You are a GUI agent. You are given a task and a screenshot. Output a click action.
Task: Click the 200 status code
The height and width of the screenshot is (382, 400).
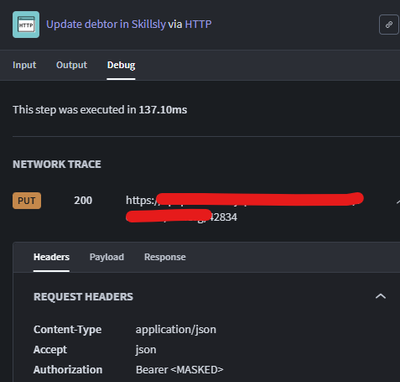point(83,200)
